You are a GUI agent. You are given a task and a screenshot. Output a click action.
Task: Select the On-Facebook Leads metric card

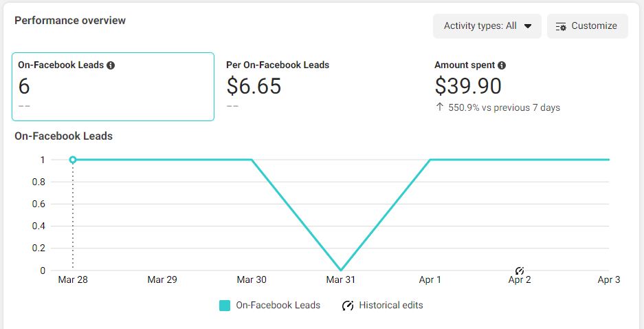[113, 87]
